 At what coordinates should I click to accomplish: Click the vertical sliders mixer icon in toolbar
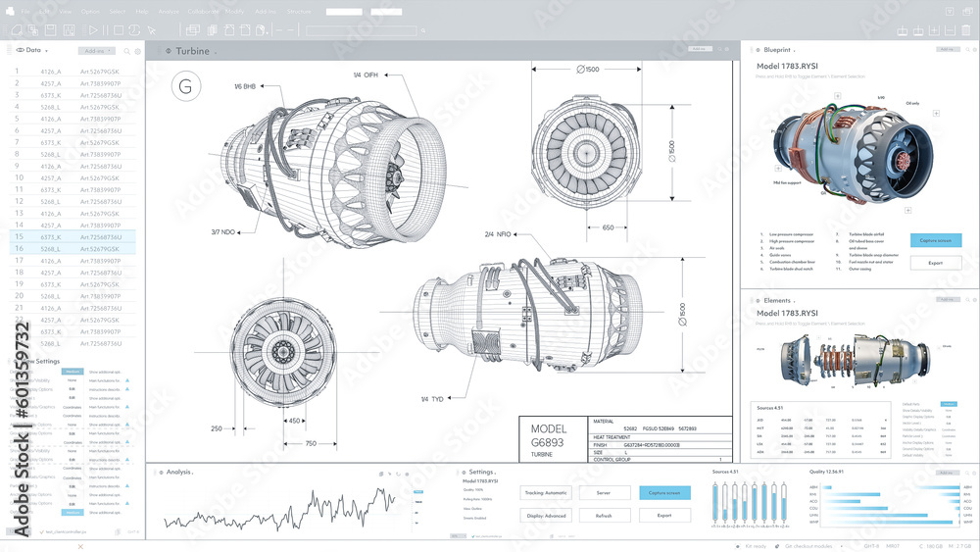pos(69,29)
